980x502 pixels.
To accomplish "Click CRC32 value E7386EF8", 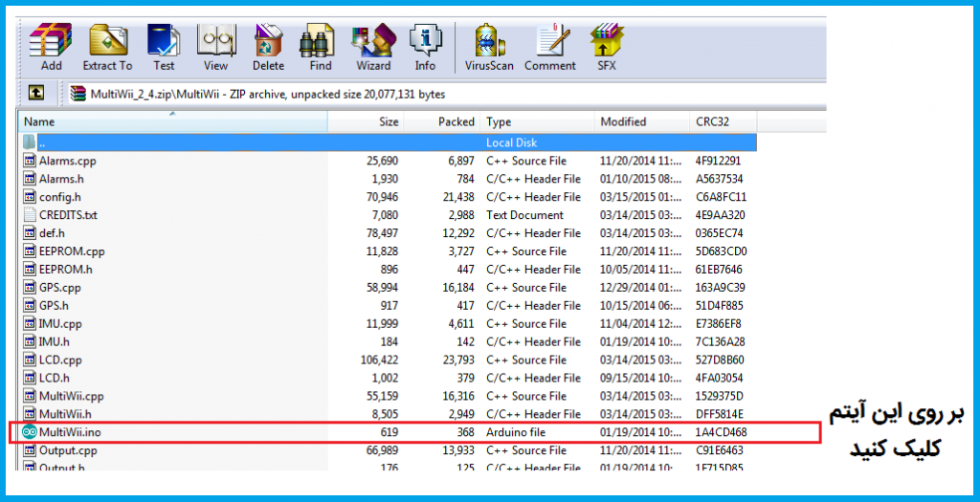I will pos(718,323).
